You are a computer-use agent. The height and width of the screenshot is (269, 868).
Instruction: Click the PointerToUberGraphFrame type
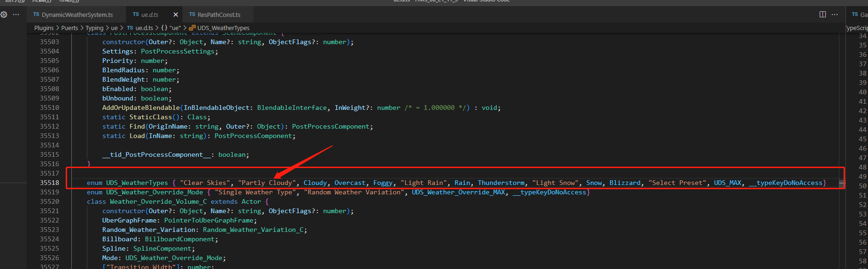(x=208, y=220)
